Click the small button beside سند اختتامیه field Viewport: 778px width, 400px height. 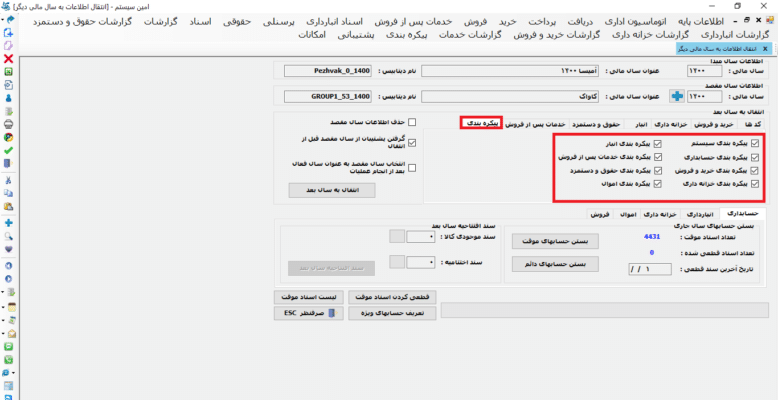coord(397,262)
